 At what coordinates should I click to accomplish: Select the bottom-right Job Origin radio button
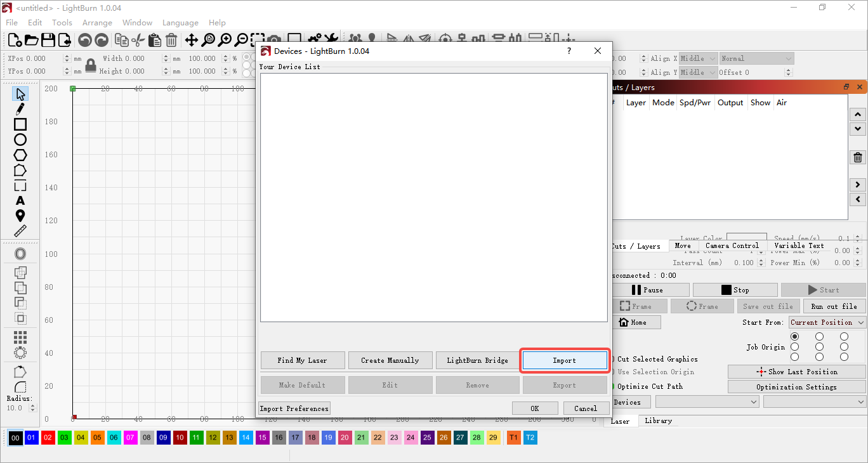coord(844,357)
